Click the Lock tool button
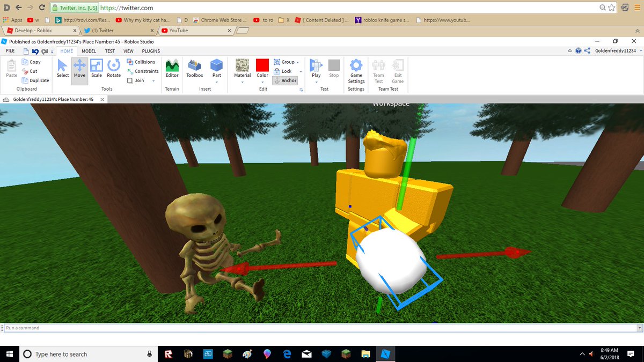Viewport: 644px width, 362px height. pyautogui.click(x=283, y=71)
